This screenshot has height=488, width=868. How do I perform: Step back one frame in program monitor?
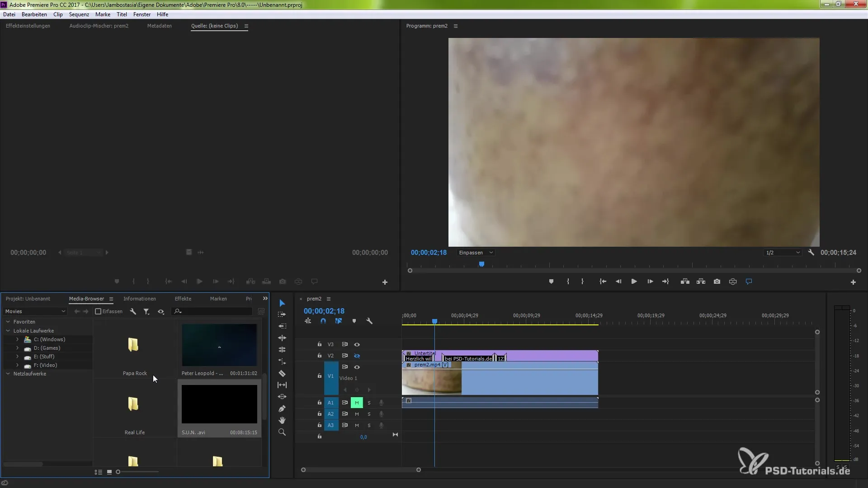click(618, 282)
